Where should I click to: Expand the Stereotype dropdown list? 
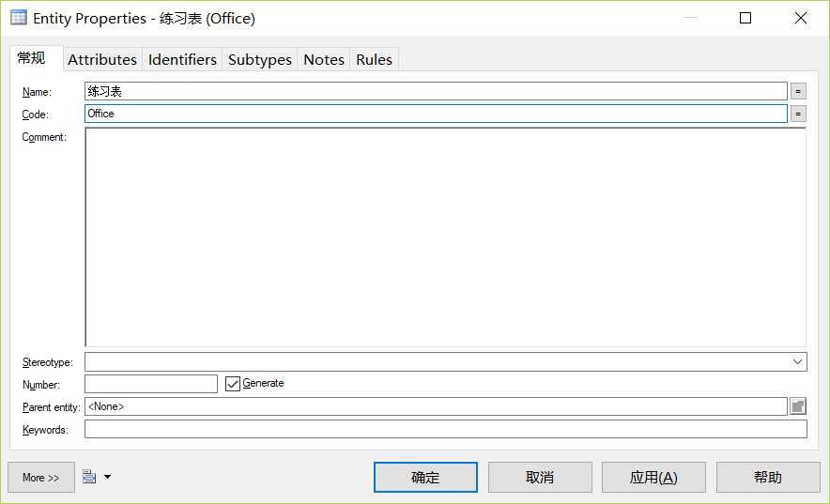[x=798, y=361]
